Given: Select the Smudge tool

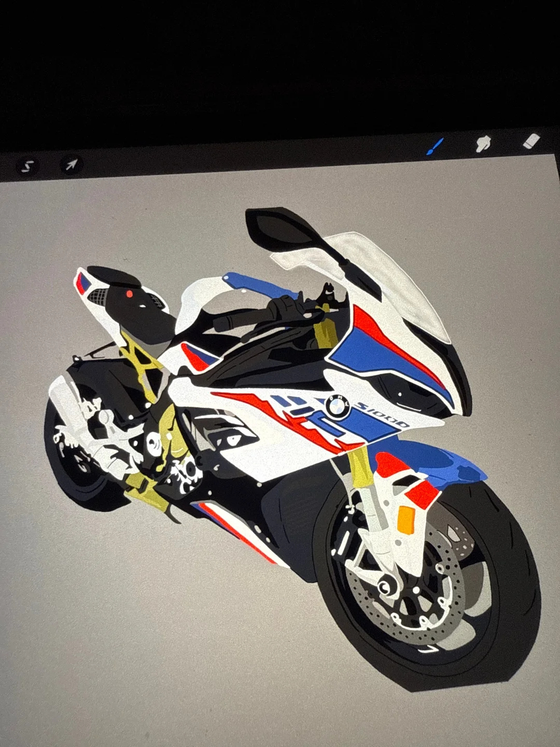Looking at the screenshot, I should [x=483, y=143].
